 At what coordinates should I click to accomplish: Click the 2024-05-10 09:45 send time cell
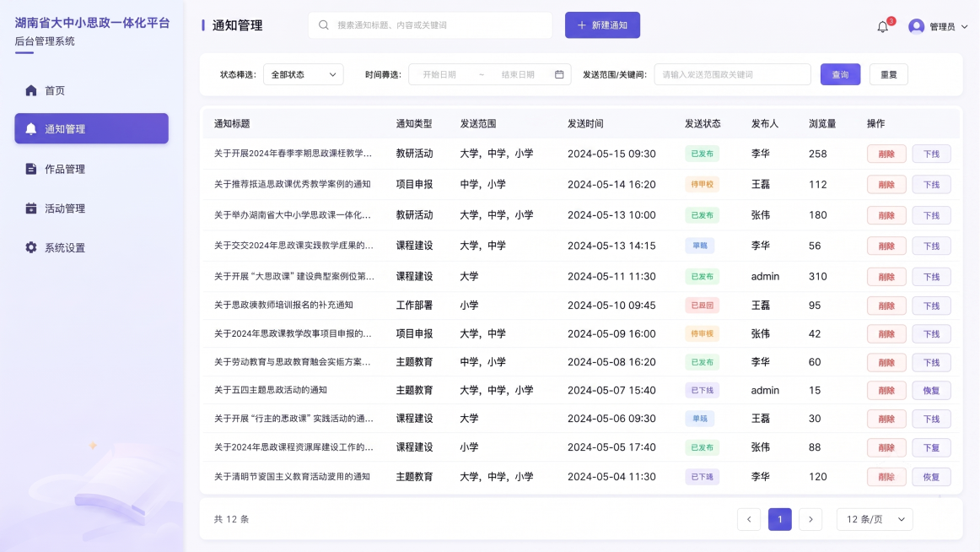[x=611, y=306]
